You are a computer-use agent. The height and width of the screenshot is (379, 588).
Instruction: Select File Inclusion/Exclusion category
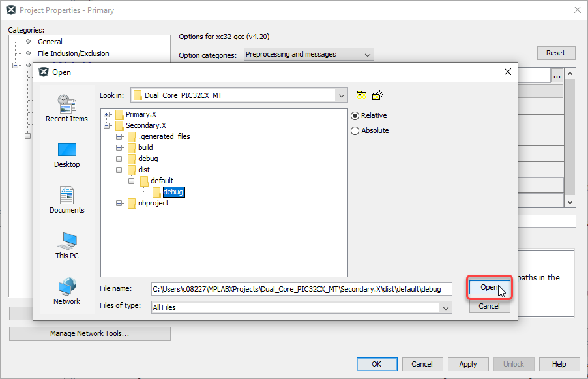pyautogui.click(x=73, y=53)
